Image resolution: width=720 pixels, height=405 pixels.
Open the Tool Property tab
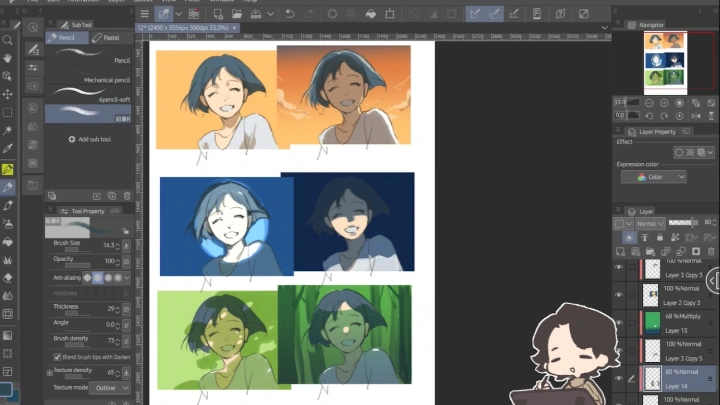(x=82, y=211)
